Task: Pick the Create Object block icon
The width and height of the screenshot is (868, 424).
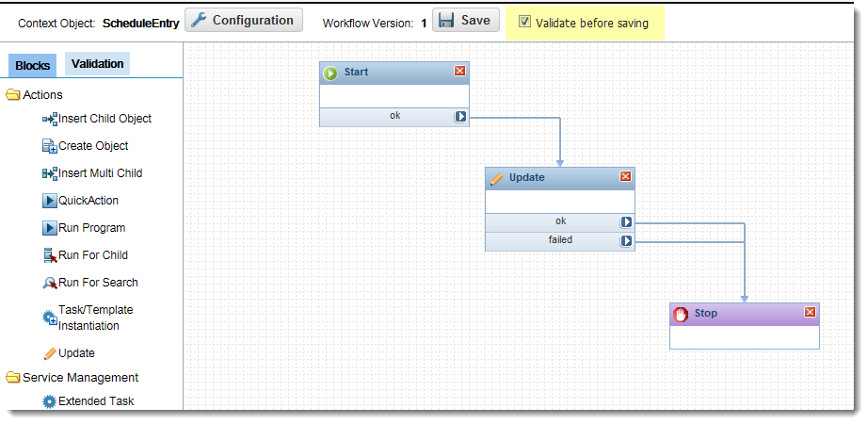Action: click(50, 146)
